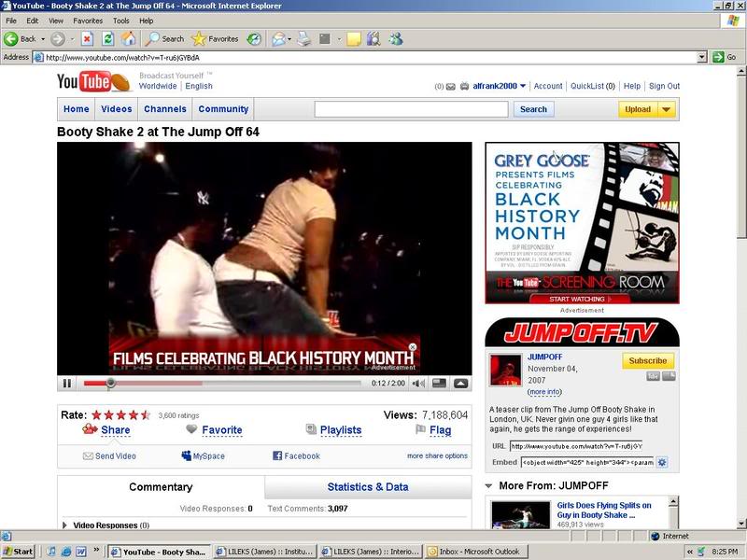Close the overlay advertisement on the video
This screenshot has height=560, width=747.
pos(413,347)
